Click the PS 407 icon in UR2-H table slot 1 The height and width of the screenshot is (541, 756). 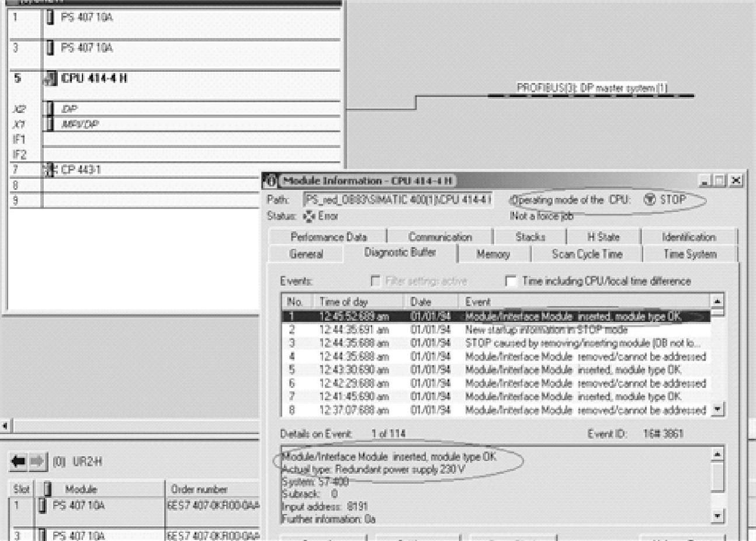pos(42,505)
